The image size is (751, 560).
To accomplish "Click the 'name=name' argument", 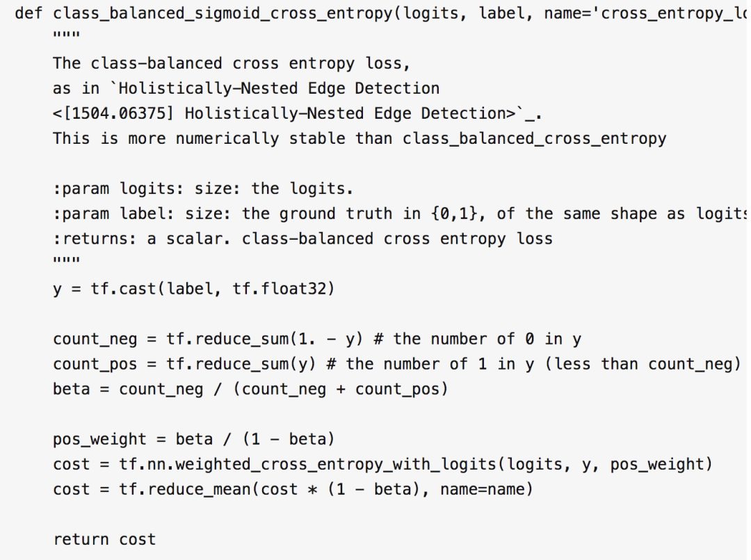I will 481,489.
